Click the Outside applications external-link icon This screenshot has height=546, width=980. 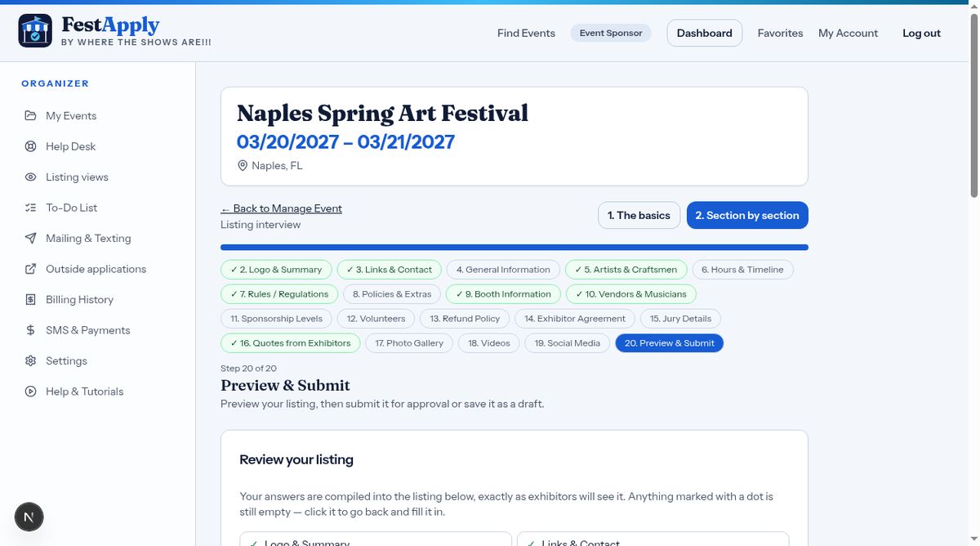tap(30, 269)
